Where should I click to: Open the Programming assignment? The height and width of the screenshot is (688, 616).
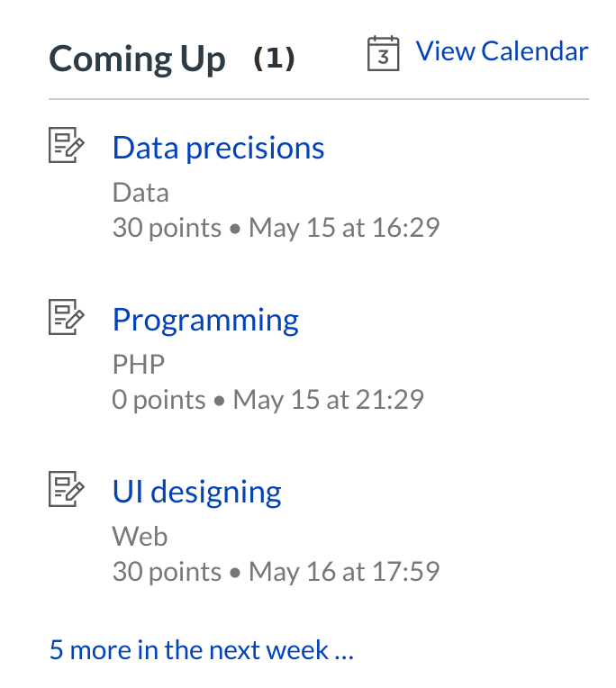coord(205,320)
